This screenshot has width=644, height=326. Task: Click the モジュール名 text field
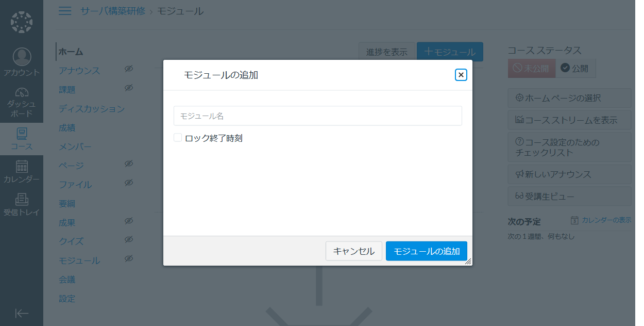pos(318,116)
